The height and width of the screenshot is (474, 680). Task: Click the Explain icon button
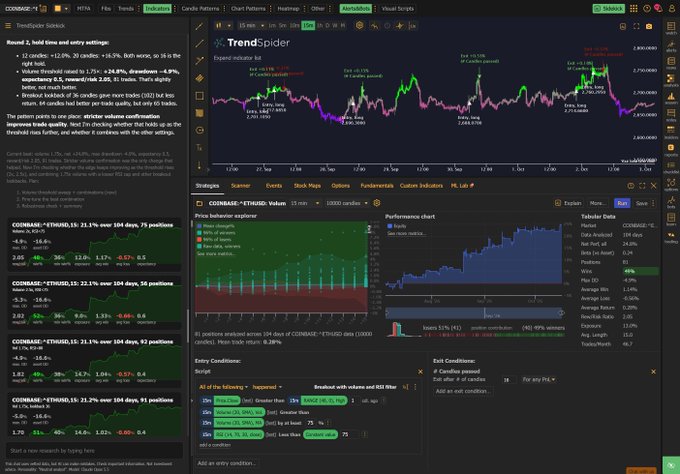click(x=568, y=203)
